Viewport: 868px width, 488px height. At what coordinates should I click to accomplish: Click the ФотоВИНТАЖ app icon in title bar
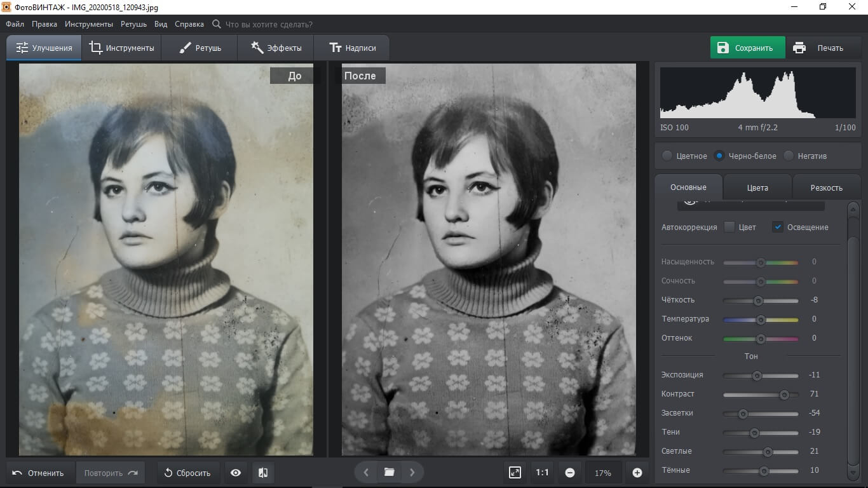7,7
